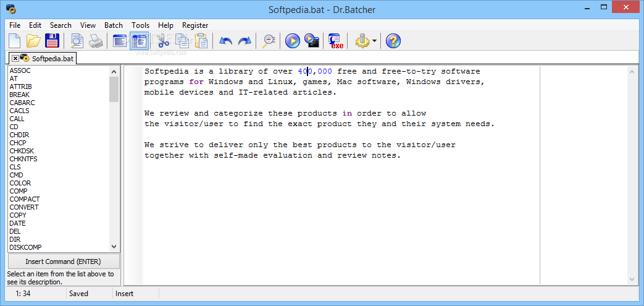Open print preview
This screenshot has height=306, width=644.
pos(77,41)
